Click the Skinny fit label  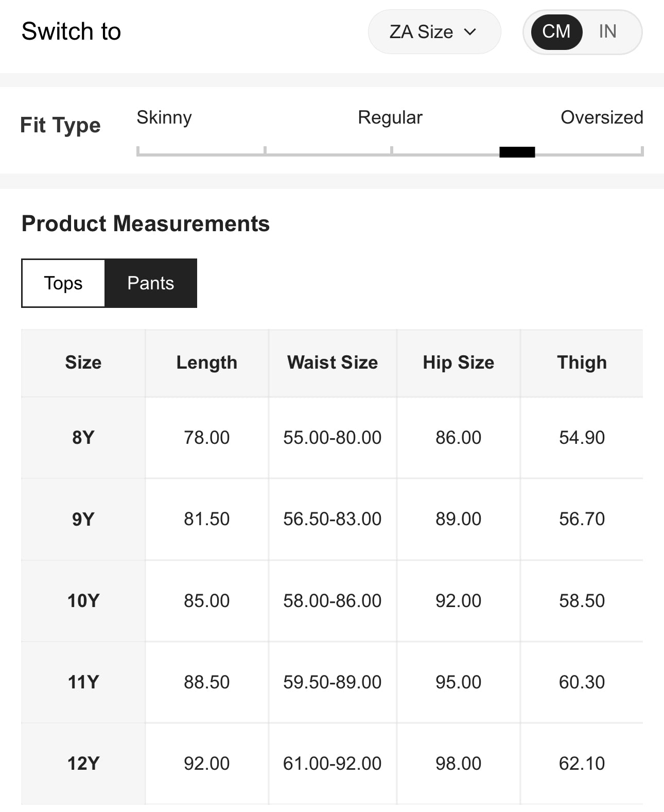coord(164,117)
